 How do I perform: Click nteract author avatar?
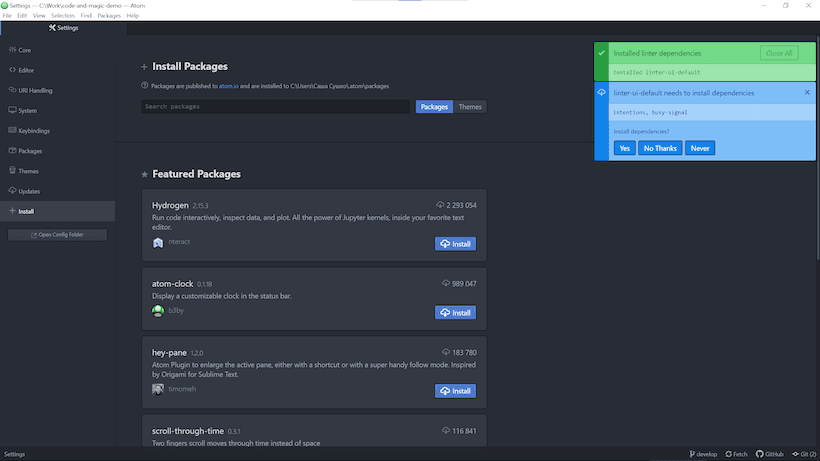pos(158,243)
